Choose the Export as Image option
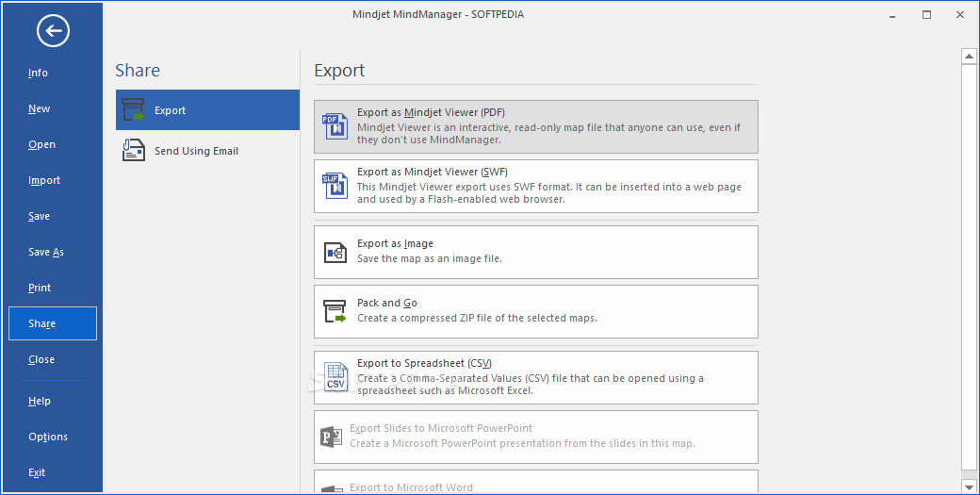This screenshot has height=495, width=980. pyautogui.click(x=535, y=252)
